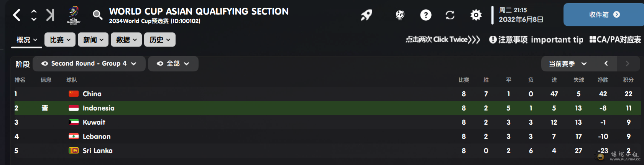Open the CA/PA对应表 link
The width and height of the screenshot is (644, 165).
pyautogui.click(x=615, y=40)
